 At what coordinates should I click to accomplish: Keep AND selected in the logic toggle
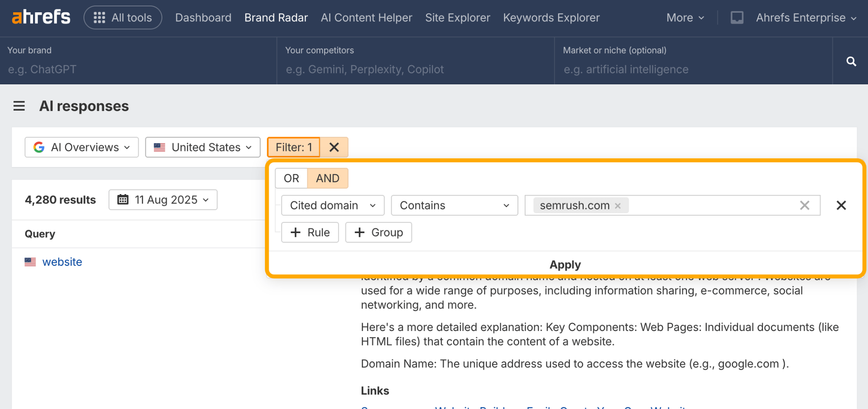click(327, 178)
